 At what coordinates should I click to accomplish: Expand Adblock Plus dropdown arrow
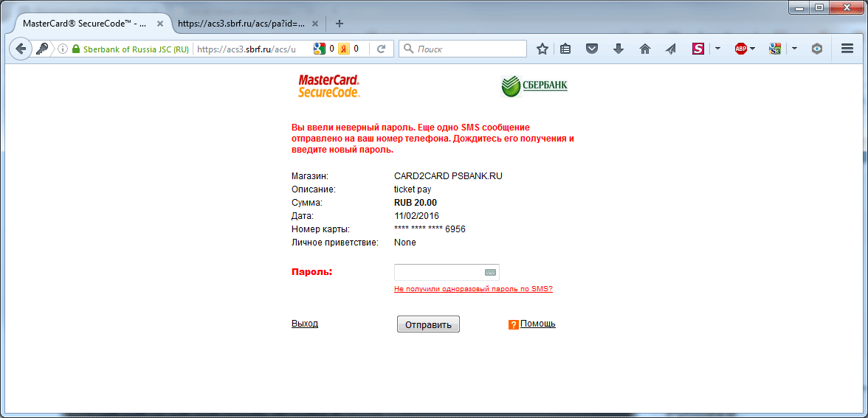[x=754, y=49]
